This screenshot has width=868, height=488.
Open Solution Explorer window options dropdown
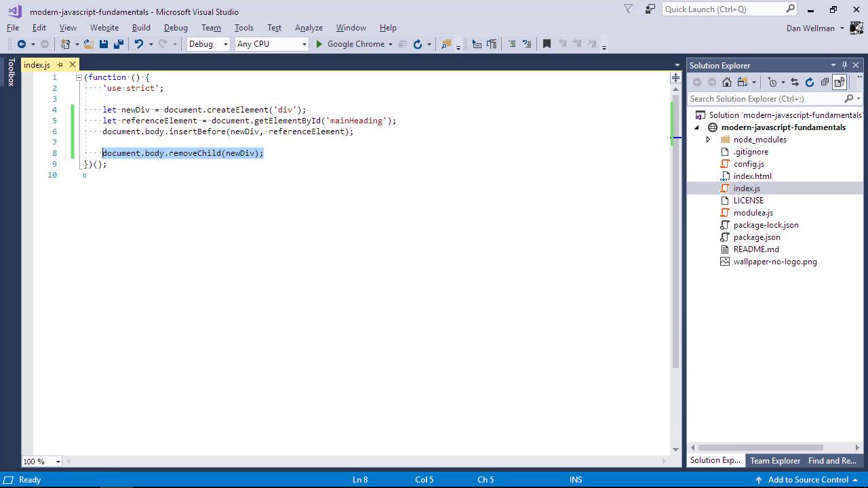833,65
